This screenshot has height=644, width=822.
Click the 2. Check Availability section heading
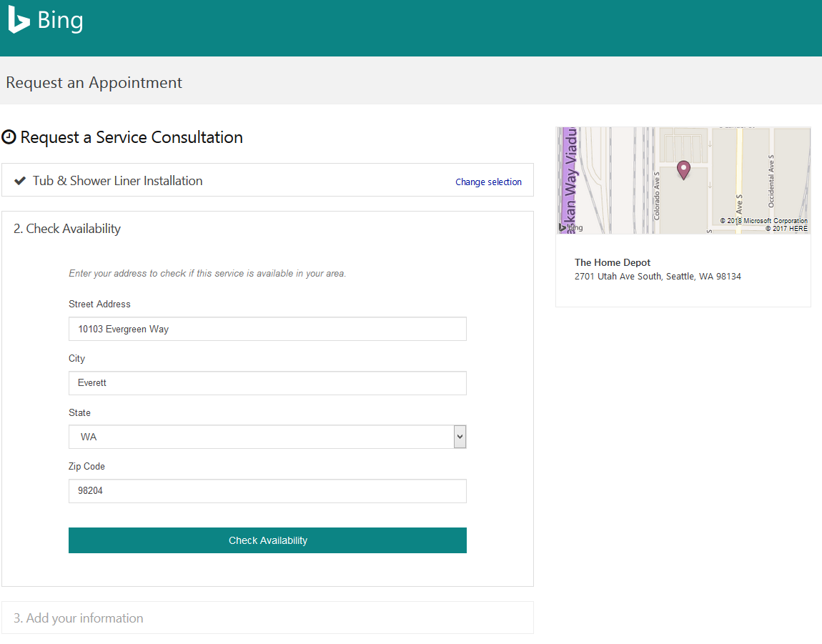tap(67, 229)
